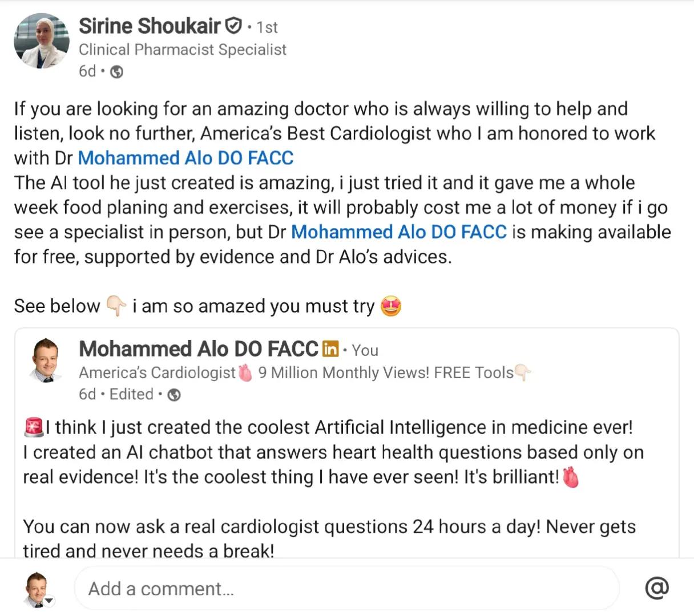Open the Mohammed Alo mention after "with Dr"

(x=185, y=158)
